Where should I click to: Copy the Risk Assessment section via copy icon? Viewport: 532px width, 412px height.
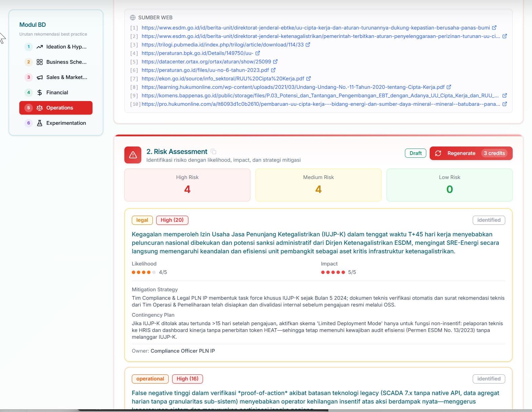[x=213, y=152]
